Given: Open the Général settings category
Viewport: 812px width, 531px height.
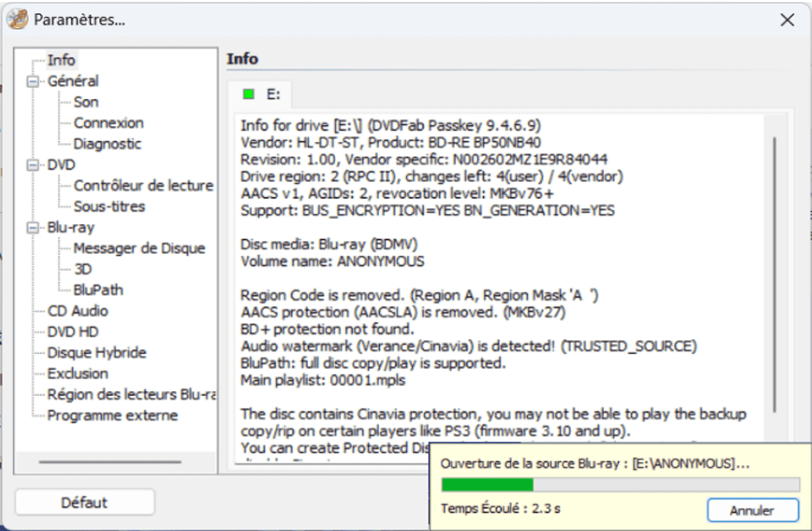Looking at the screenshot, I should [73, 81].
